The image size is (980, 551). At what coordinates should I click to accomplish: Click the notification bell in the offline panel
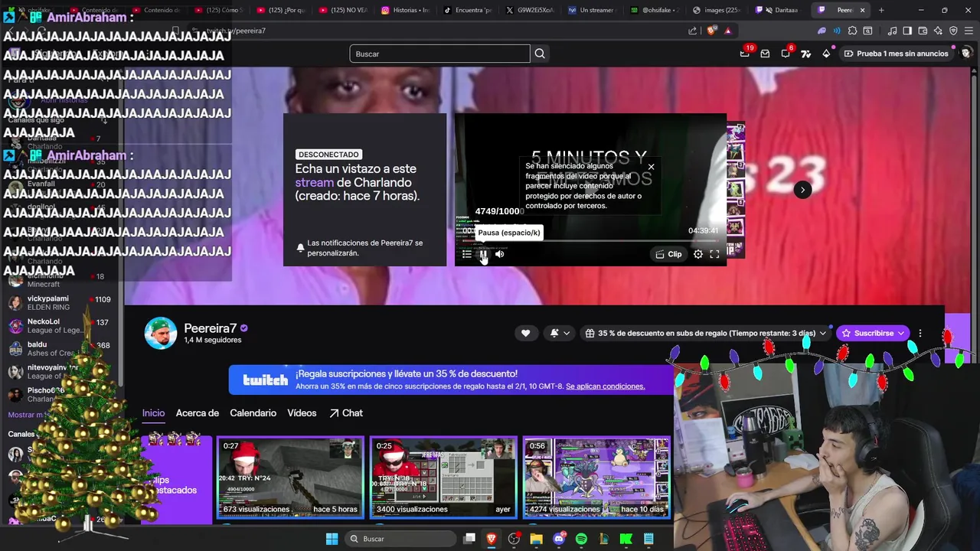click(x=300, y=248)
